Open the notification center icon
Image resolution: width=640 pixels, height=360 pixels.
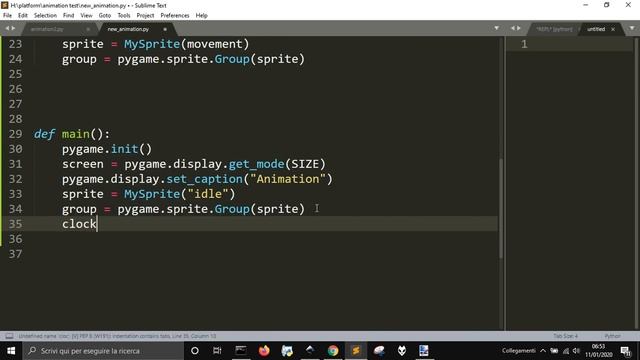pos(626,351)
